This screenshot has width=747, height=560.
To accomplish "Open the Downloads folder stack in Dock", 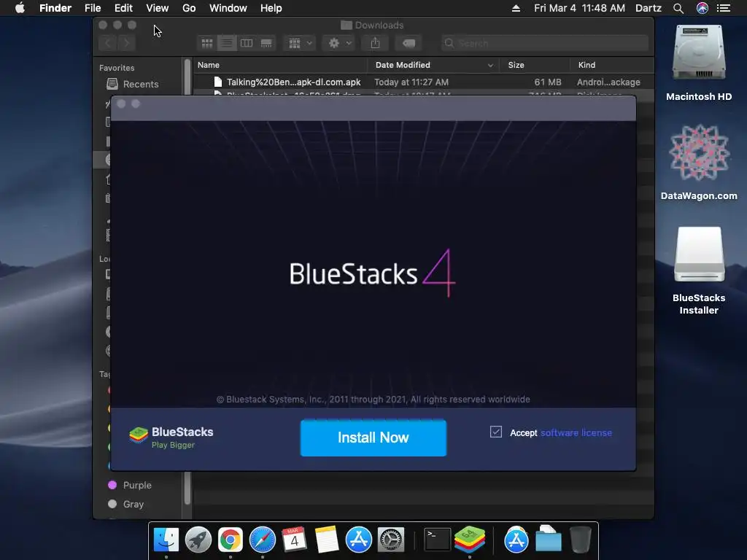I will click(549, 539).
